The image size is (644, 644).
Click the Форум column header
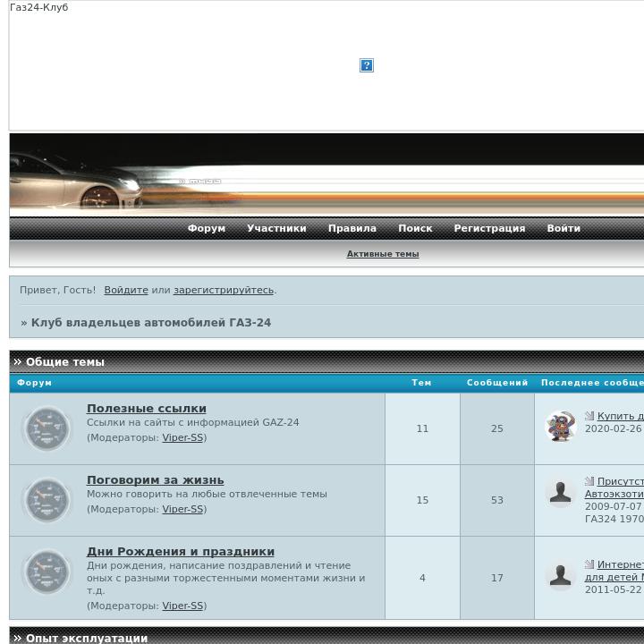(x=34, y=383)
